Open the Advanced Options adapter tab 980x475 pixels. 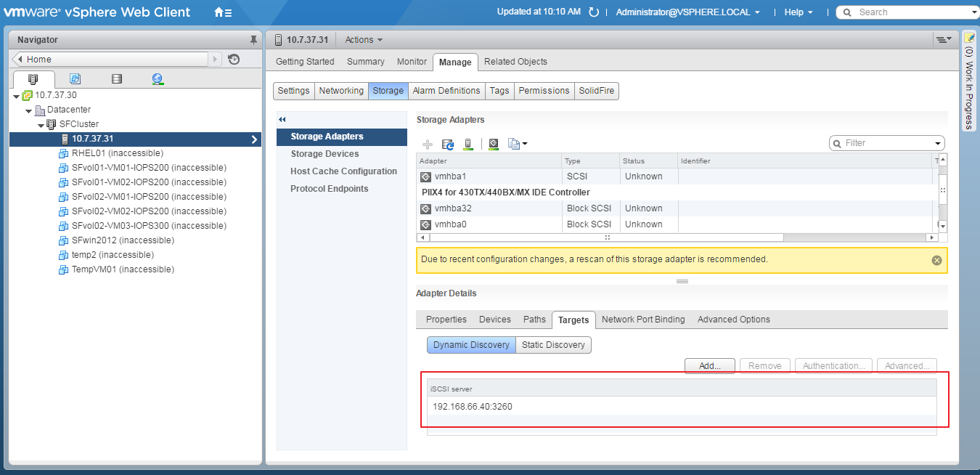(x=734, y=320)
